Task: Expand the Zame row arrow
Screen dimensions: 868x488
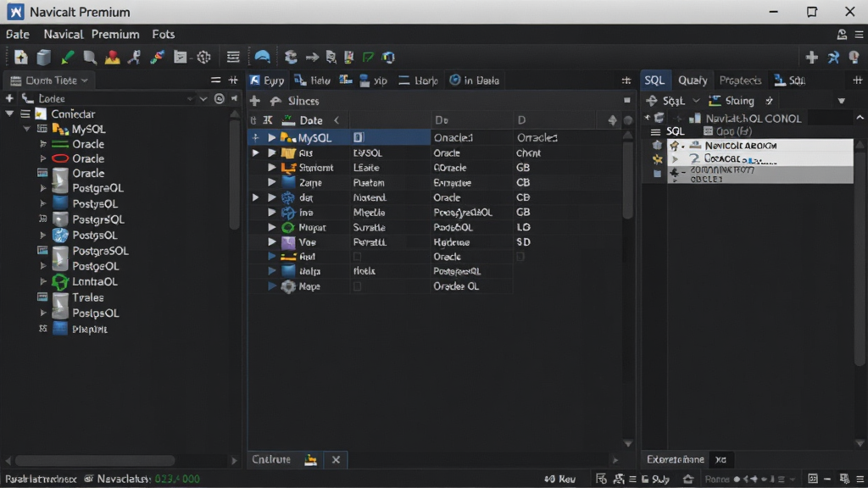Action: click(x=272, y=182)
